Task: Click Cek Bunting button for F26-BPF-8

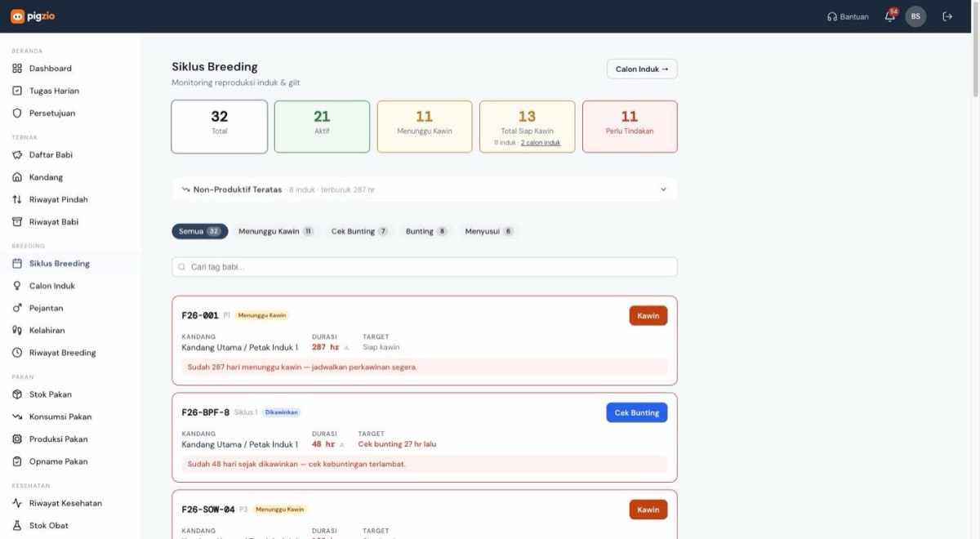Action: [637, 413]
